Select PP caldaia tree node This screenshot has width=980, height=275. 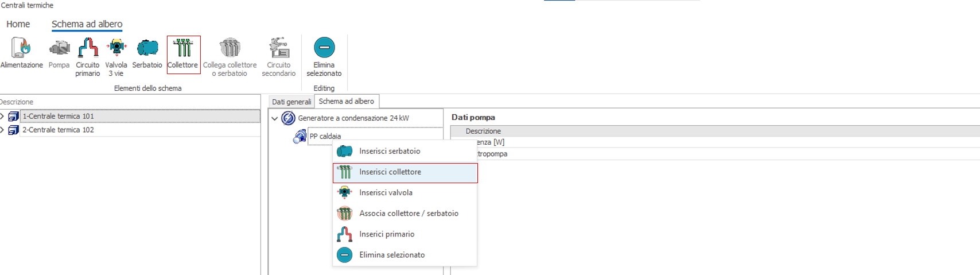point(325,137)
